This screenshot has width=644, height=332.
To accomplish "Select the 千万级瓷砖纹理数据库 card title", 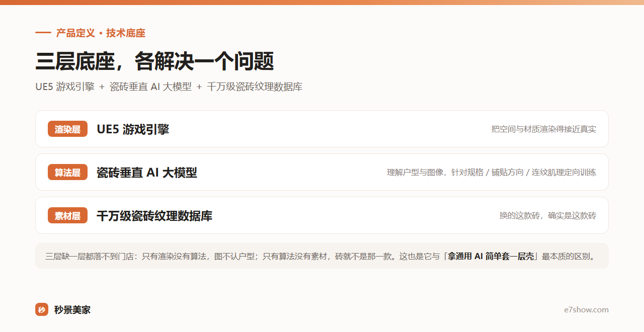I will 154,216.
